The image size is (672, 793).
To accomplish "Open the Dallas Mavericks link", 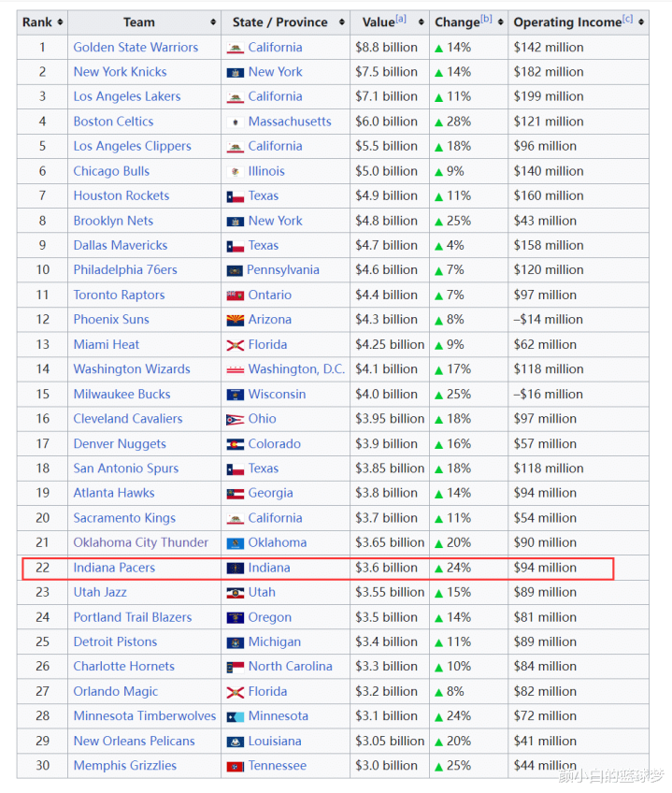I will tap(121, 245).
